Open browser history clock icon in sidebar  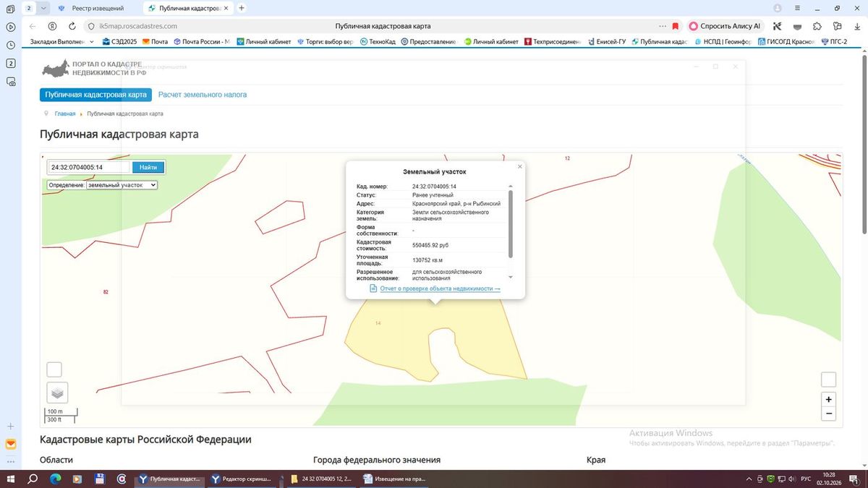tap(11, 45)
